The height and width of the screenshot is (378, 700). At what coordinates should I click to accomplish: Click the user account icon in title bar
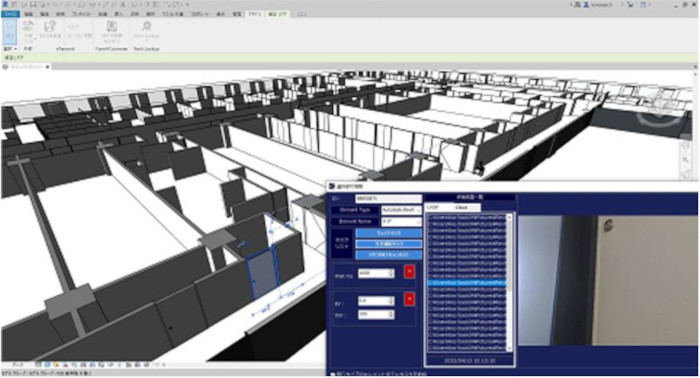click(586, 4)
